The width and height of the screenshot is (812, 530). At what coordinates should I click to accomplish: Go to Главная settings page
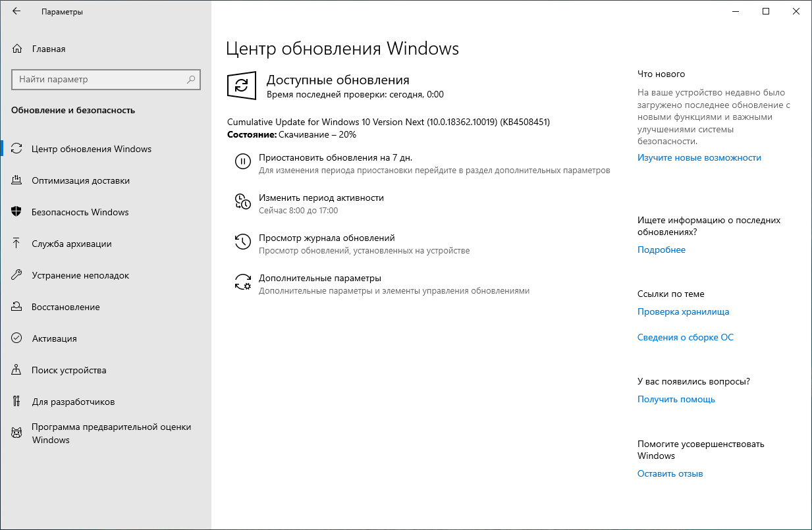(x=47, y=48)
